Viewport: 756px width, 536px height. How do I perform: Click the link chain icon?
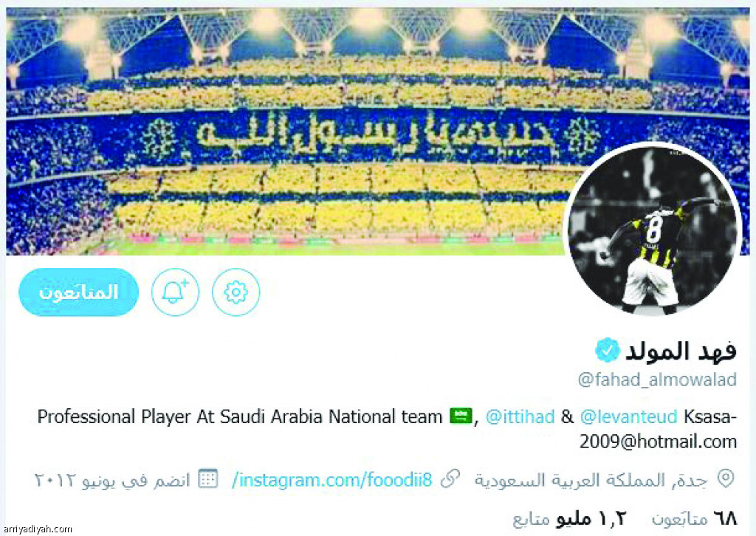[x=450, y=479]
